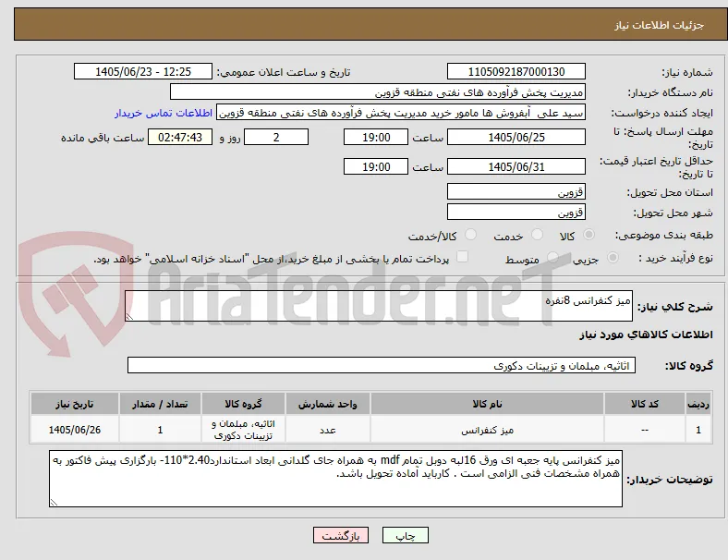Click the delivery province field قزوین

click(516, 191)
